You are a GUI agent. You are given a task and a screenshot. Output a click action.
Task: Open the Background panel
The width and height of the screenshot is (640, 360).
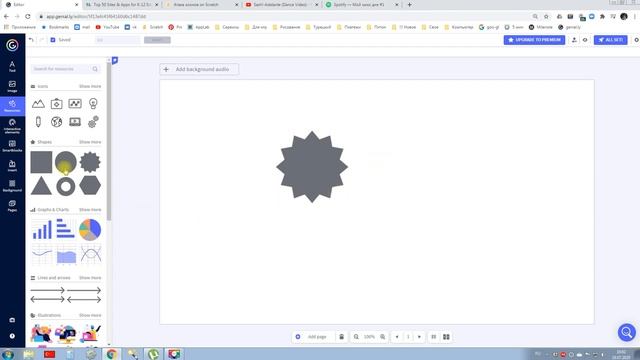[x=12, y=186]
